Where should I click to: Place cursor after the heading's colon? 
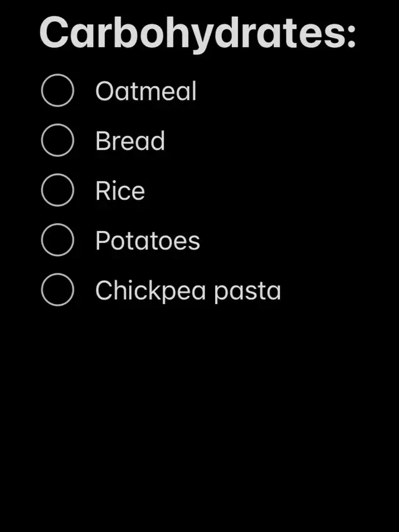click(357, 32)
